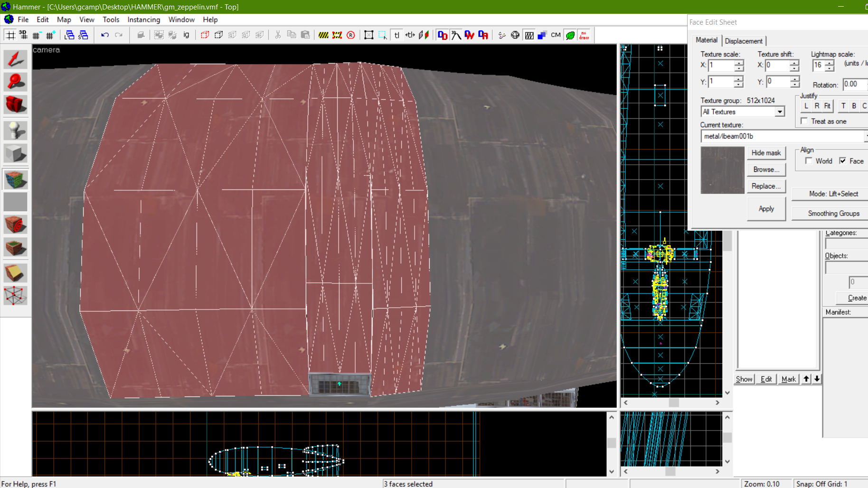The image size is (868, 488).
Task: Click the Show visgroup button
Action: click(x=744, y=379)
